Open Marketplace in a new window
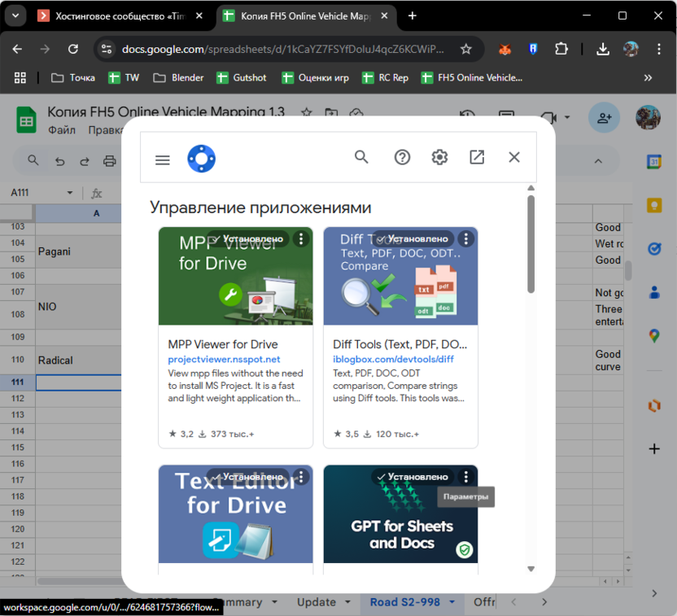 477,158
